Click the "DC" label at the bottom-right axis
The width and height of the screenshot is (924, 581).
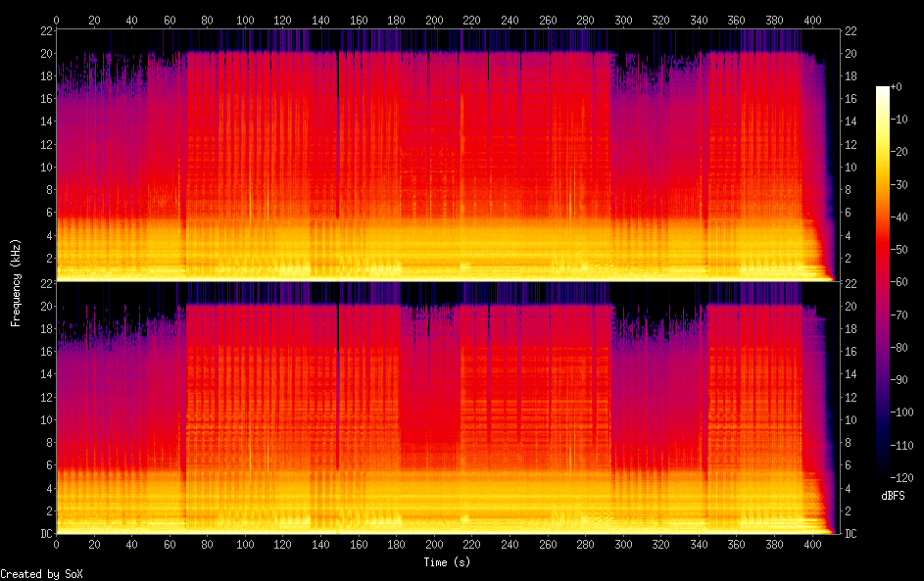click(x=852, y=534)
